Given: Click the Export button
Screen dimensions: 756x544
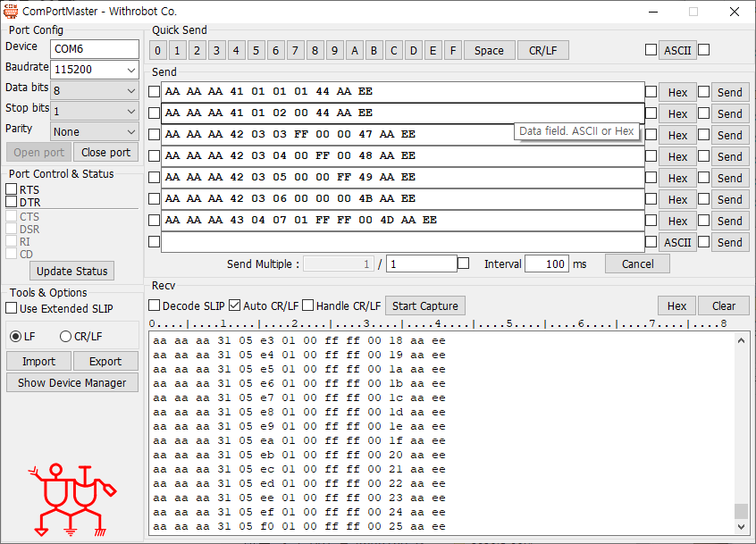Looking at the screenshot, I should 105,362.
